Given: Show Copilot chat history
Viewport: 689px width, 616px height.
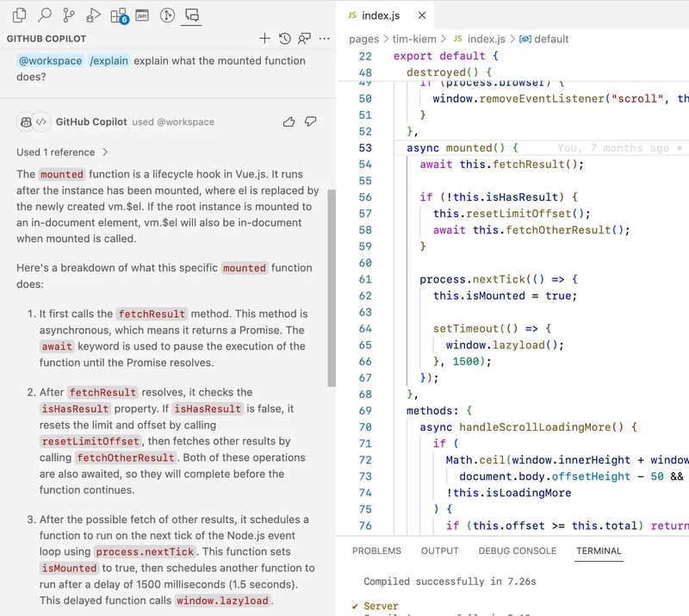Looking at the screenshot, I should 285,39.
